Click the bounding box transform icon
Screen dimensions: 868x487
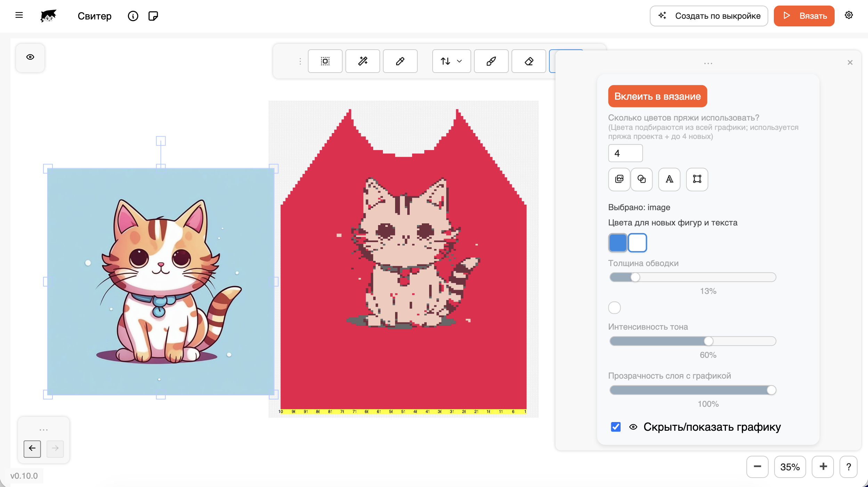tap(697, 179)
